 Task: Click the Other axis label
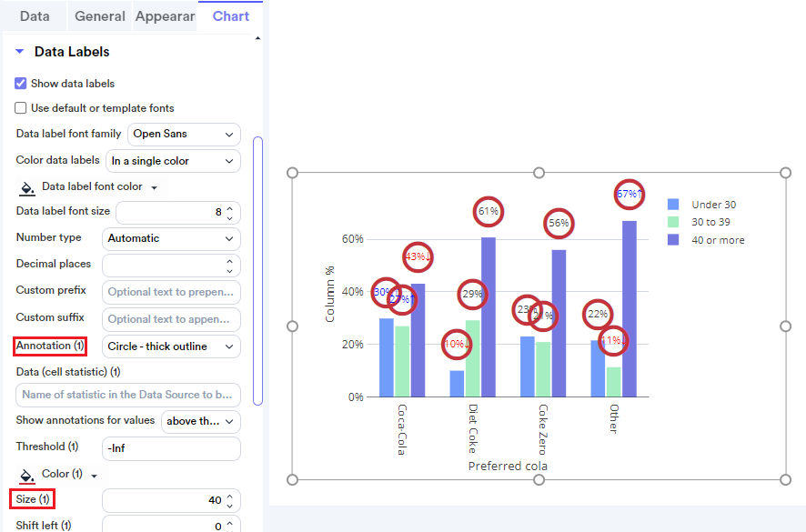(x=614, y=418)
